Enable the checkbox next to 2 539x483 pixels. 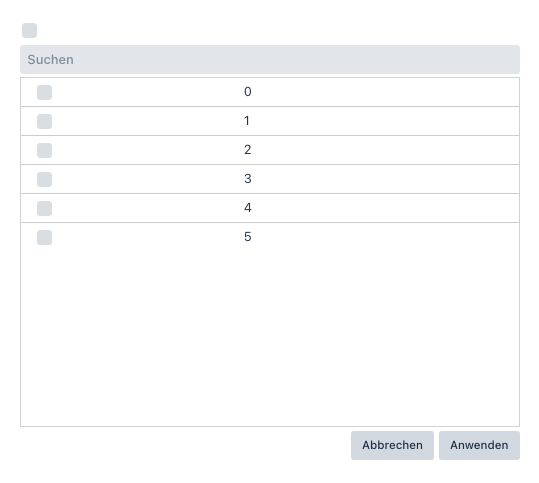[x=44, y=151]
